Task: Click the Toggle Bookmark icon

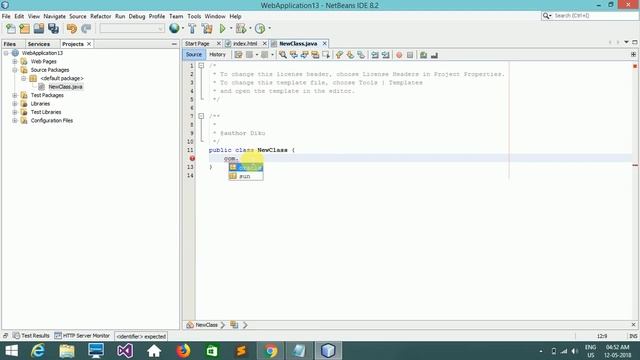Action: click(361, 55)
